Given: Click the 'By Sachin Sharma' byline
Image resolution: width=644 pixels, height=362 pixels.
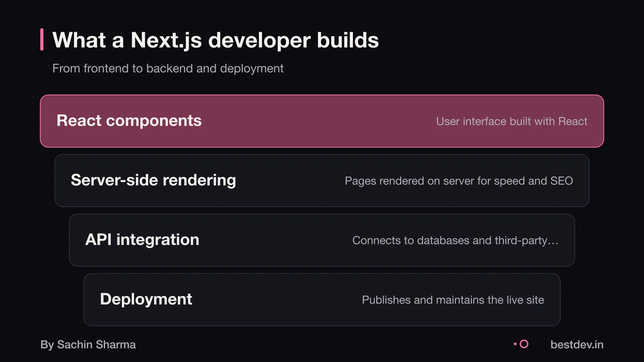Looking at the screenshot, I should point(88,345).
